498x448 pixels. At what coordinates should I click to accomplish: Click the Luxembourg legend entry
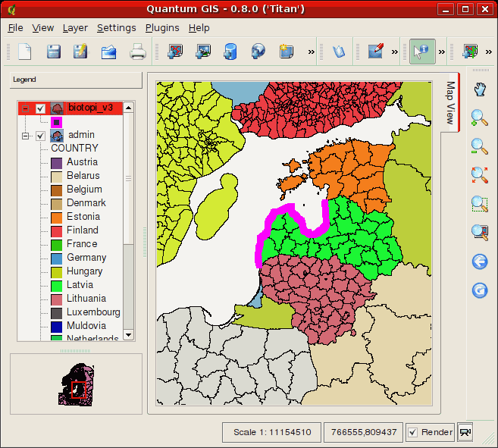93,312
